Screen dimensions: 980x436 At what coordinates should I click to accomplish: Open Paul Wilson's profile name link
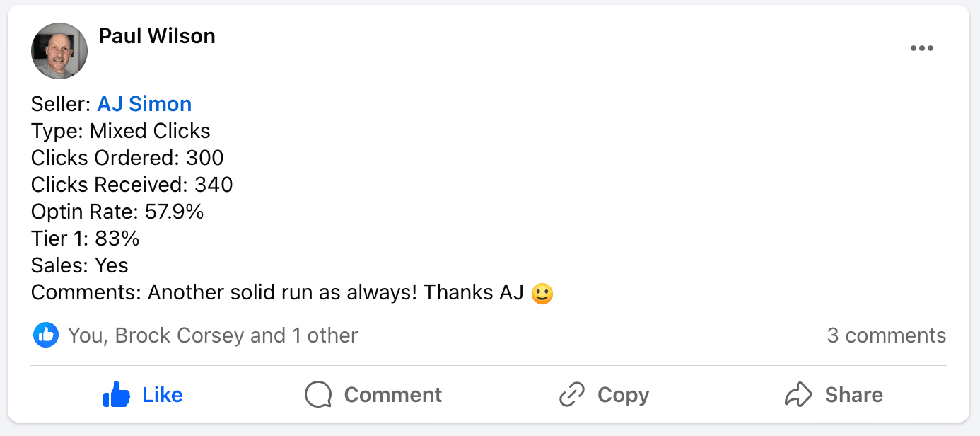157,36
